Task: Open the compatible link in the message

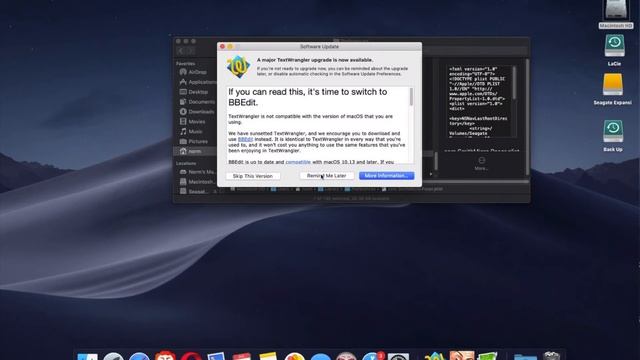Action: (298, 162)
